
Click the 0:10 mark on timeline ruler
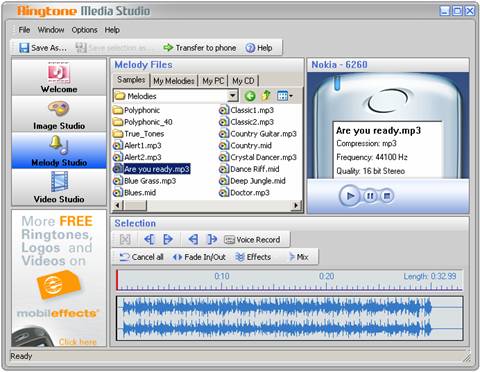point(222,277)
